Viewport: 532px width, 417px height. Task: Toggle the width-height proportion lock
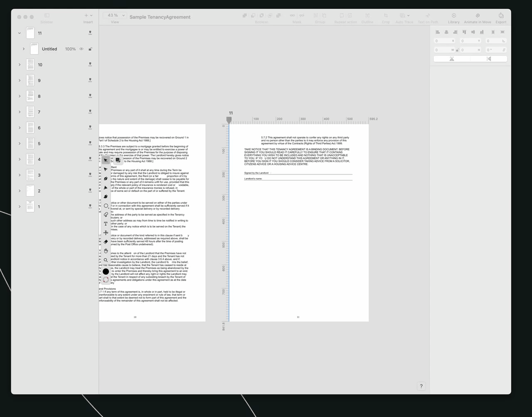(x=457, y=50)
